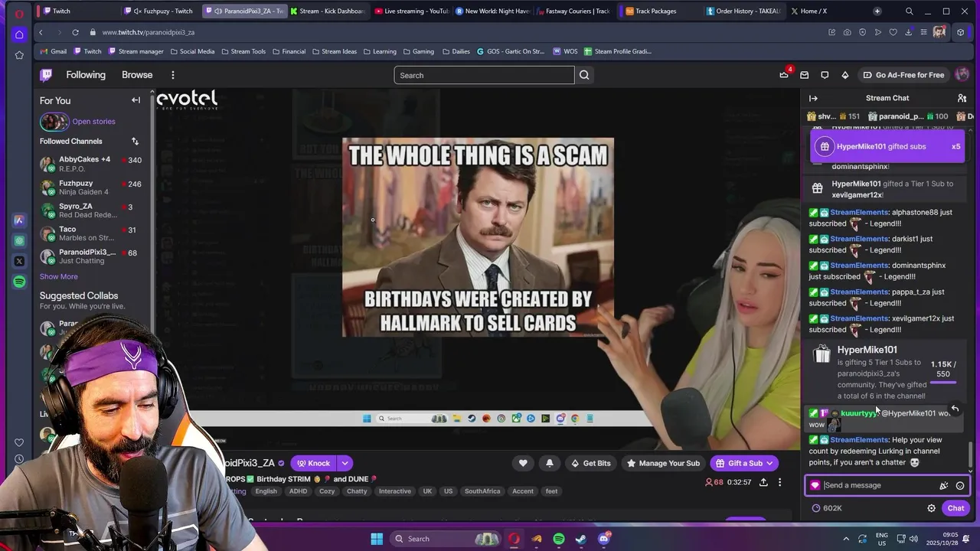Screen dimensions: 980x551
Task: Open Opera tab search magnifier
Action: click(909, 11)
